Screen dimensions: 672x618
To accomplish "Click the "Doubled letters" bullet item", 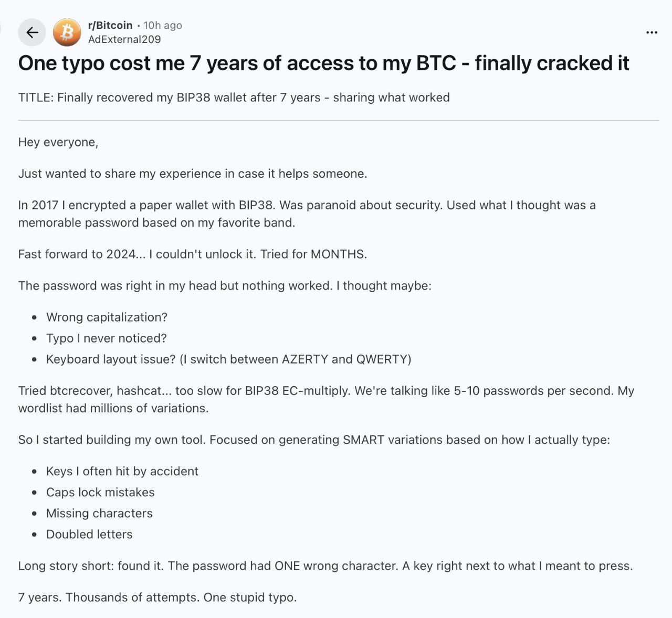I will (x=89, y=534).
